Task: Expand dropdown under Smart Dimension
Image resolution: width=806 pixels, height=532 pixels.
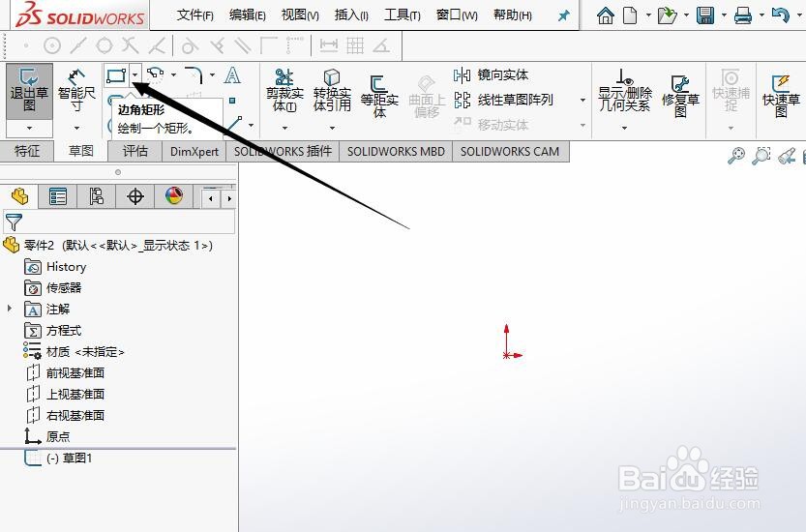Action: click(x=76, y=128)
